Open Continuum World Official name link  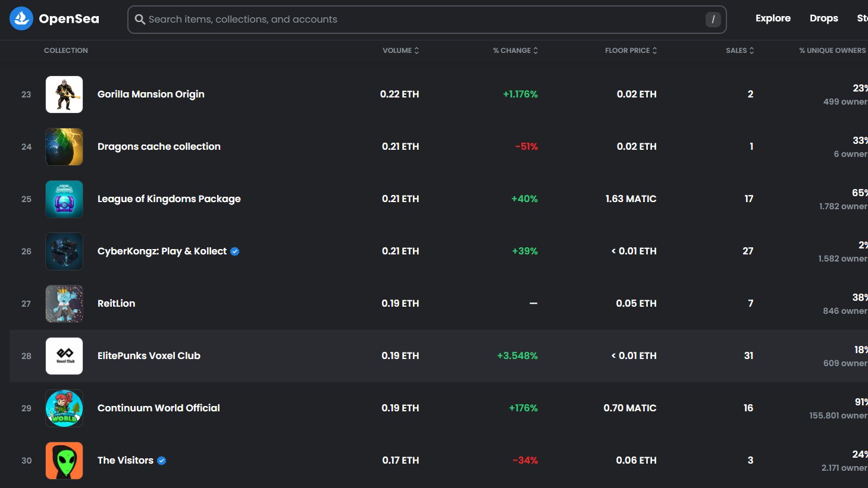[x=159, y=408]
